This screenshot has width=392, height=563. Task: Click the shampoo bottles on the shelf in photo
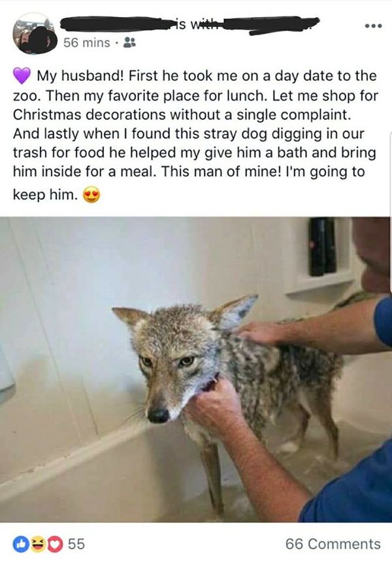click(322, 246)
